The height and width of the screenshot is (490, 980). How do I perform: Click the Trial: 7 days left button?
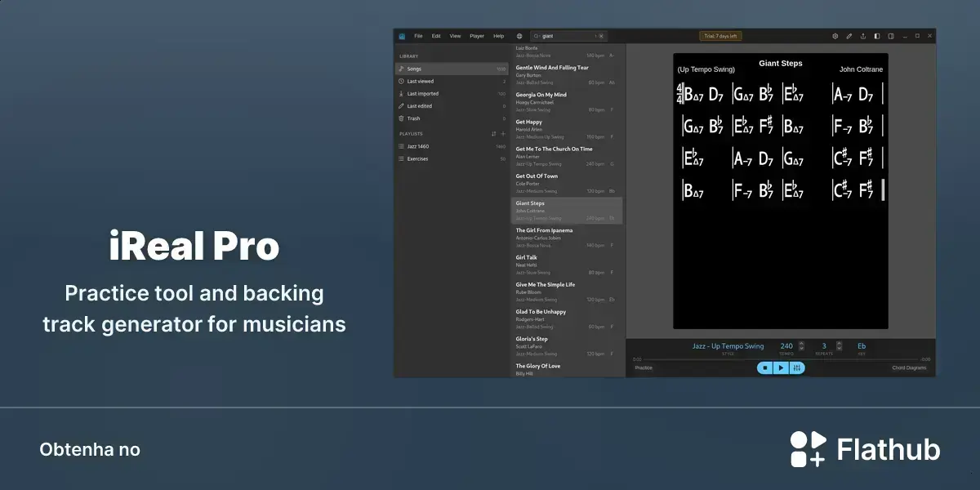click(720, 36)
